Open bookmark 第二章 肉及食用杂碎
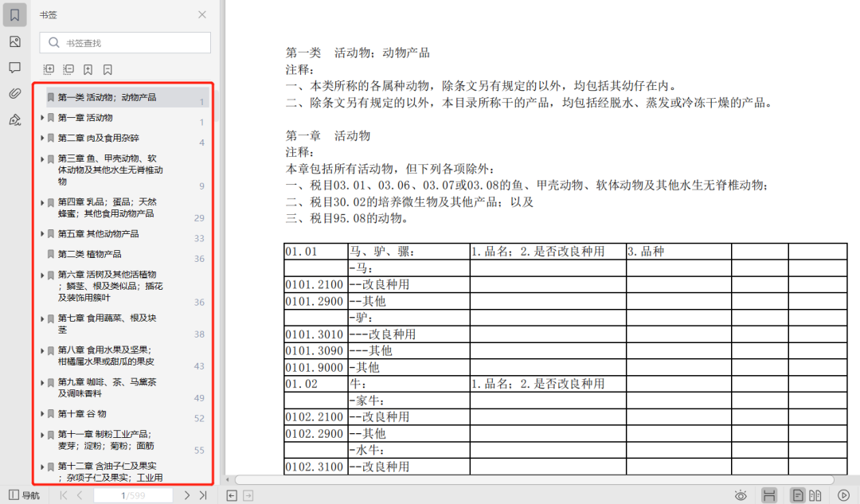The width and height of the screenshot is (860, 504). (98, 138)
